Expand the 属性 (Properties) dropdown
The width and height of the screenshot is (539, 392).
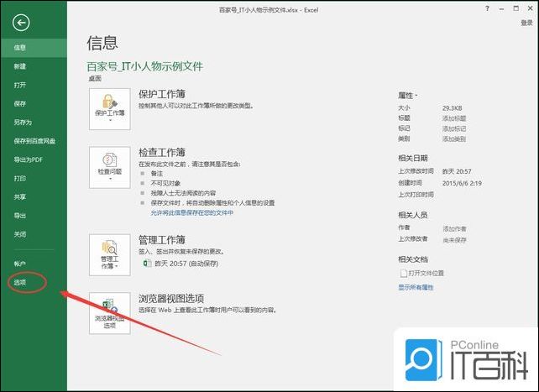[408, 95]
